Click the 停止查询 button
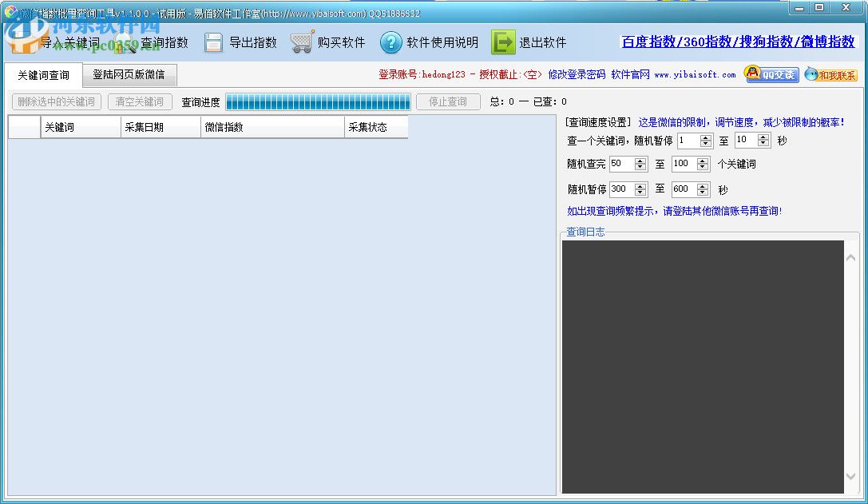868x504 pixels. [448, 102]
